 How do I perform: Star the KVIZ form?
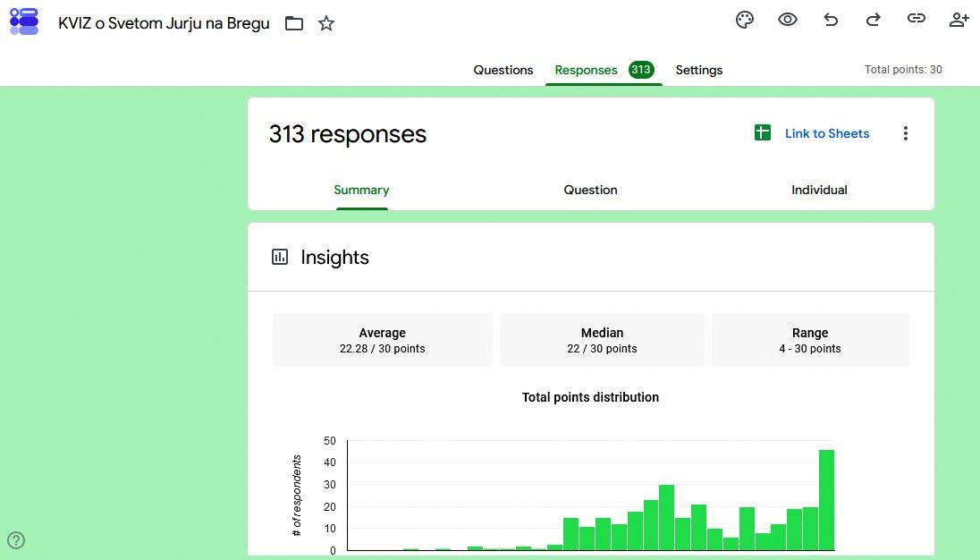[326, 24]
